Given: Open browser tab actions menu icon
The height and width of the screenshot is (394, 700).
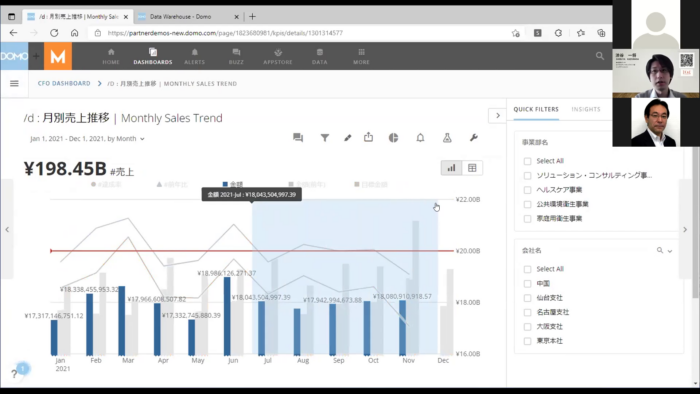Looking at the screenshot, I should point(12,17).
